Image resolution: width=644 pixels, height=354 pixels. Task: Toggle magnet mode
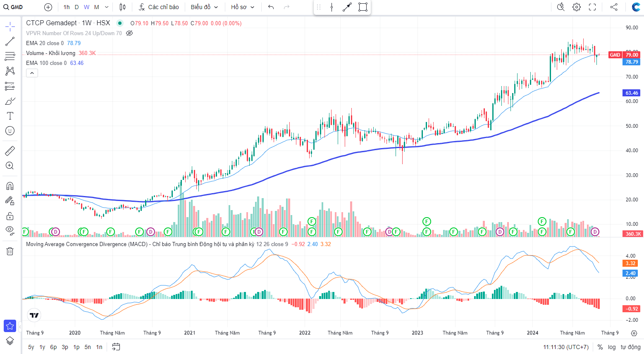(x=10, y=186)
